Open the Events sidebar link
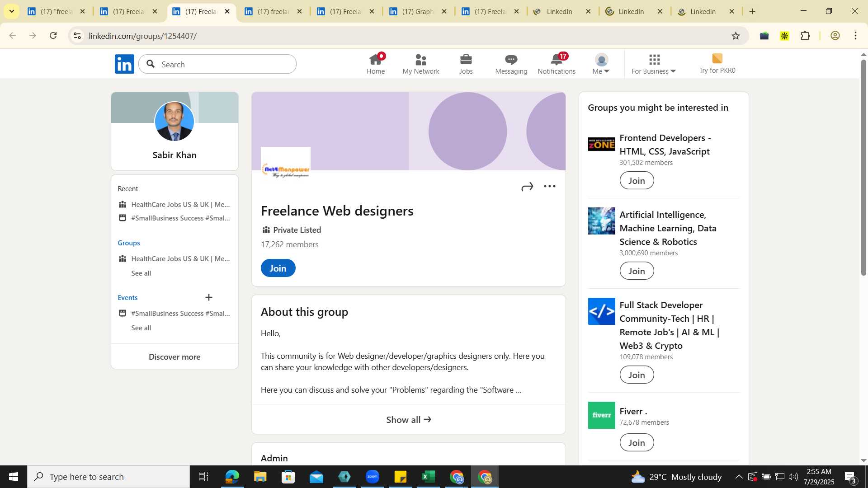 pyautogui.click(x=127, y=297)
